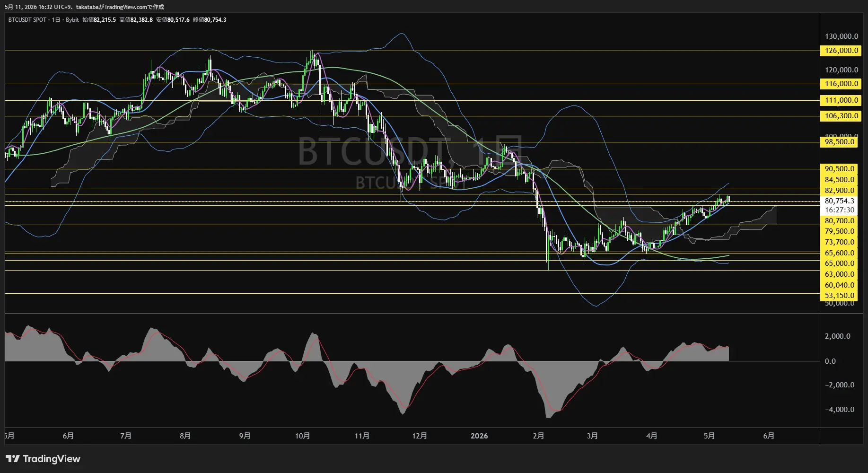The width and height of the screenshot is (868, 473).
Task: Click the 120,000.0 price axis tick
Action: pyautogui.click(x=841, y=70)
